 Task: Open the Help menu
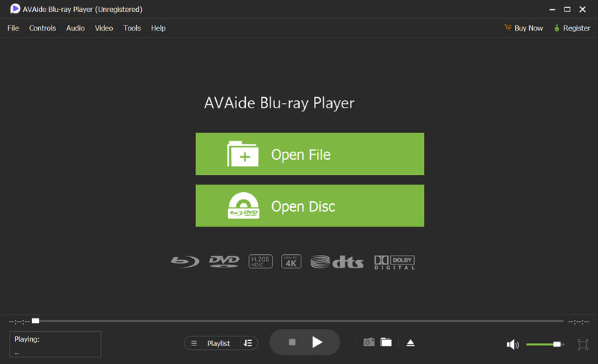tap(158, 28)
